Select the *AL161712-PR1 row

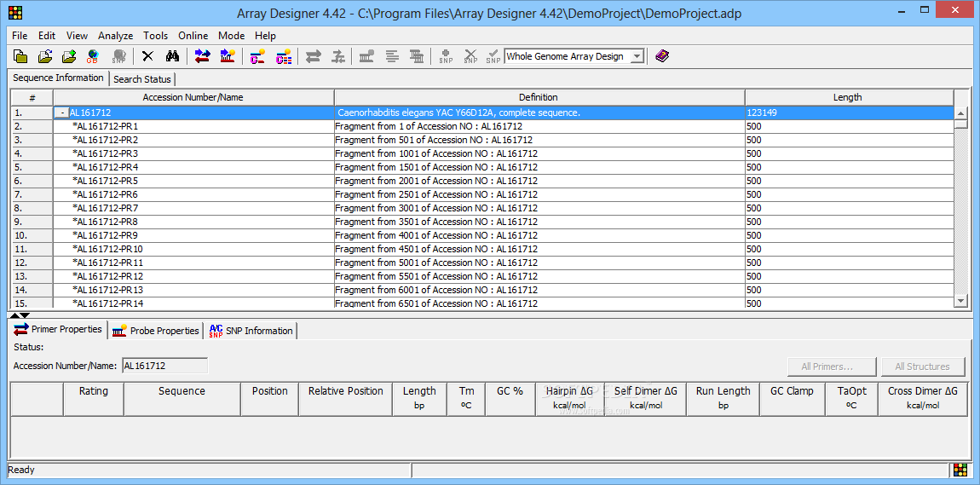click(x=482, y=126)
